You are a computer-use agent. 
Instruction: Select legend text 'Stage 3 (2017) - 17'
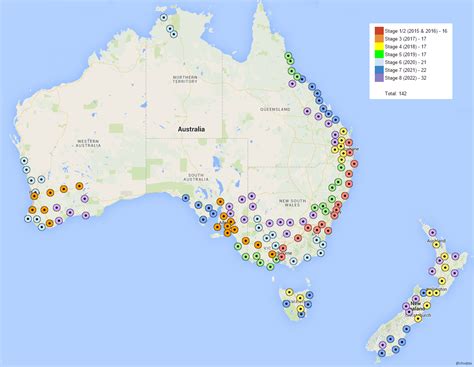coord(405,39)
